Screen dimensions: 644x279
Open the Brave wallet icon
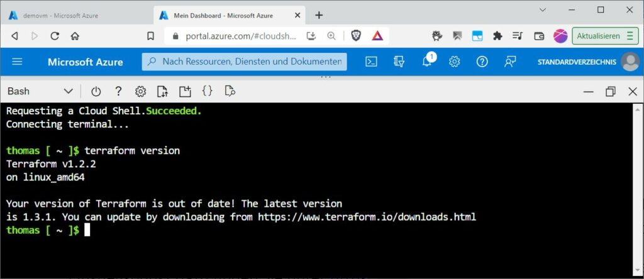(539, 36)
